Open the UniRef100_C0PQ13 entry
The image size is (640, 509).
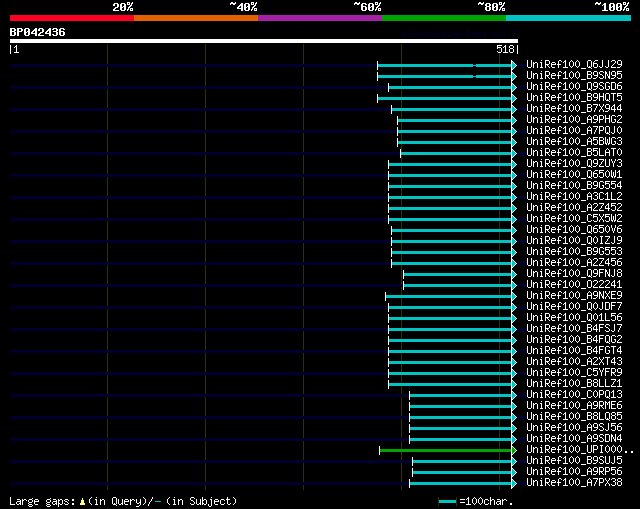(574, 395)
